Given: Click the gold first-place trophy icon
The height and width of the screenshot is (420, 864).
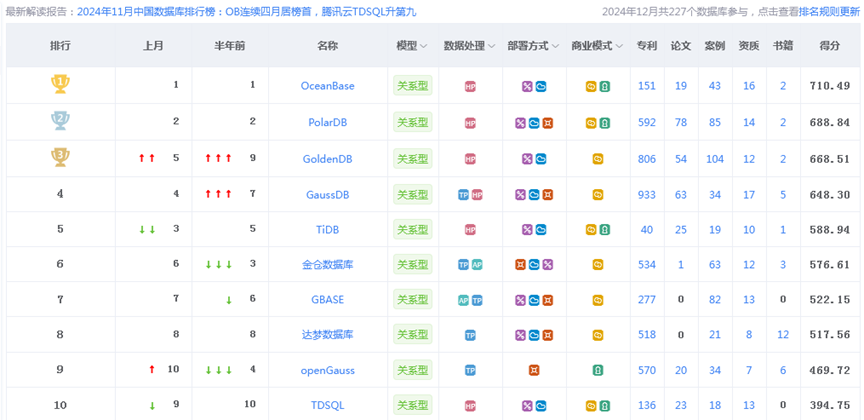Looking at the screenshot, I should click(x=60, y=84).
